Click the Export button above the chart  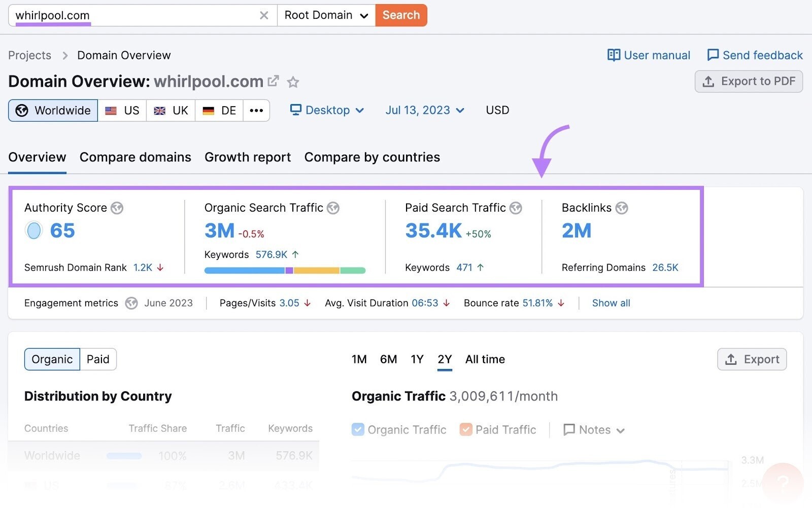[x=752, y=359]
